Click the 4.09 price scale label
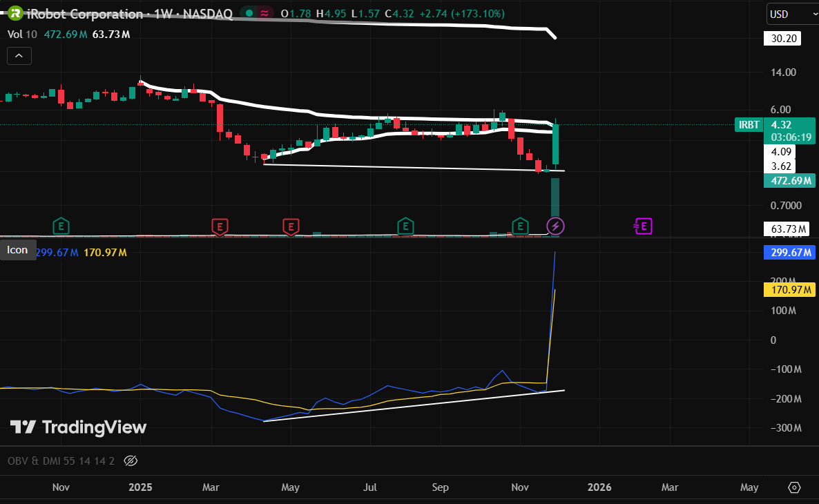The height and width of the screenshot is (504, 819). tap(780, 152)
